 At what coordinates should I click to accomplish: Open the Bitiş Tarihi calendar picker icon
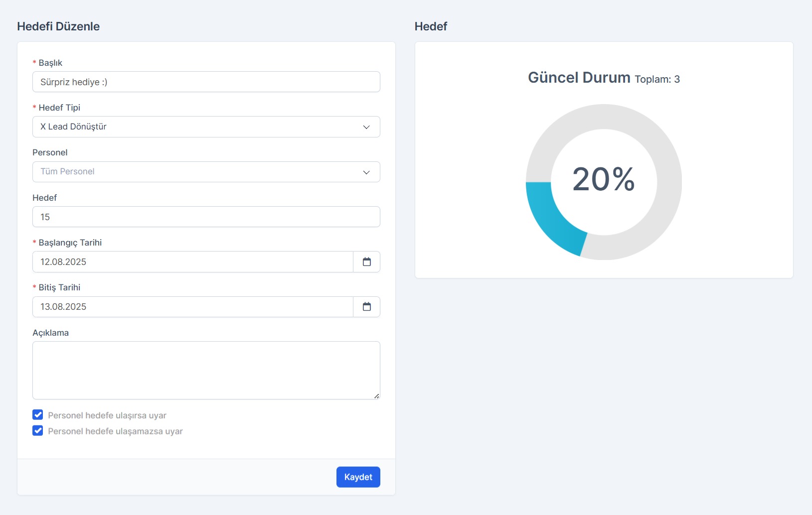click(366, 307)
